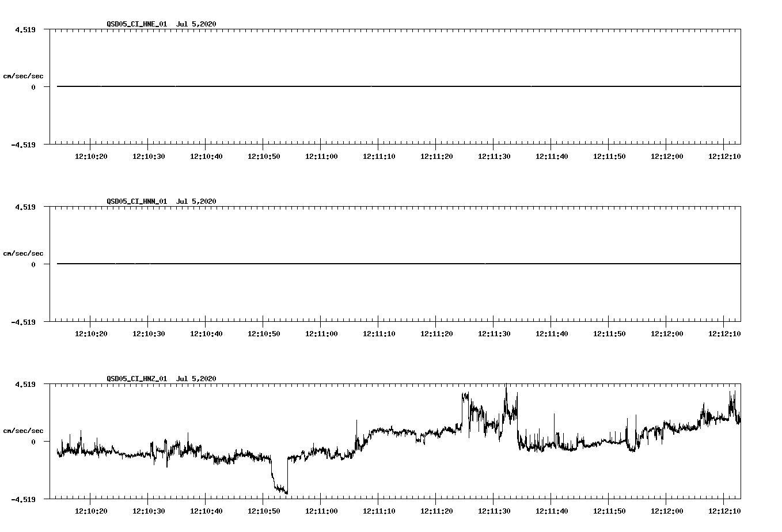Click 12:10:50 time label under HNE plot
The image size is (782, 532).
(x=264, y=156)
